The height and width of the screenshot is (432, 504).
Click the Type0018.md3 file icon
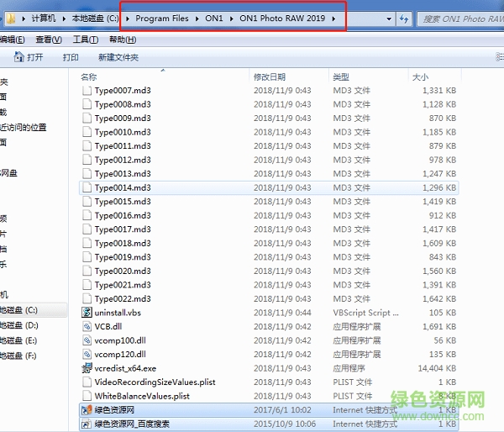(87, 243)
